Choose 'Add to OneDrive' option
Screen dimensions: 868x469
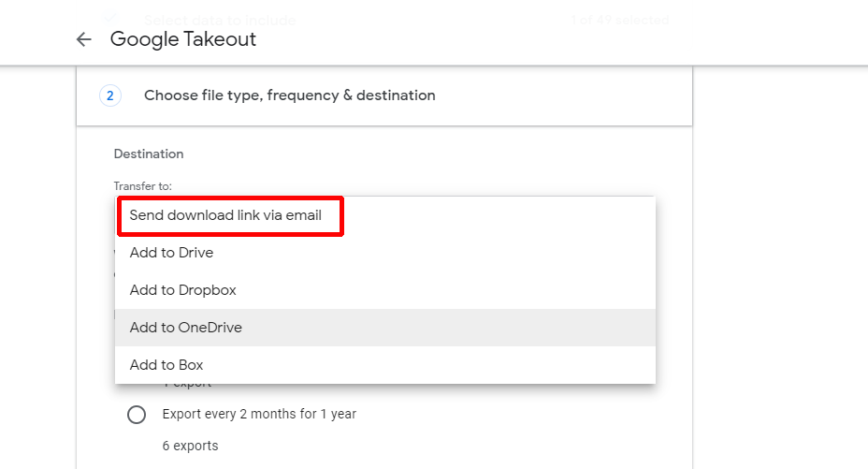click(185, 328)
